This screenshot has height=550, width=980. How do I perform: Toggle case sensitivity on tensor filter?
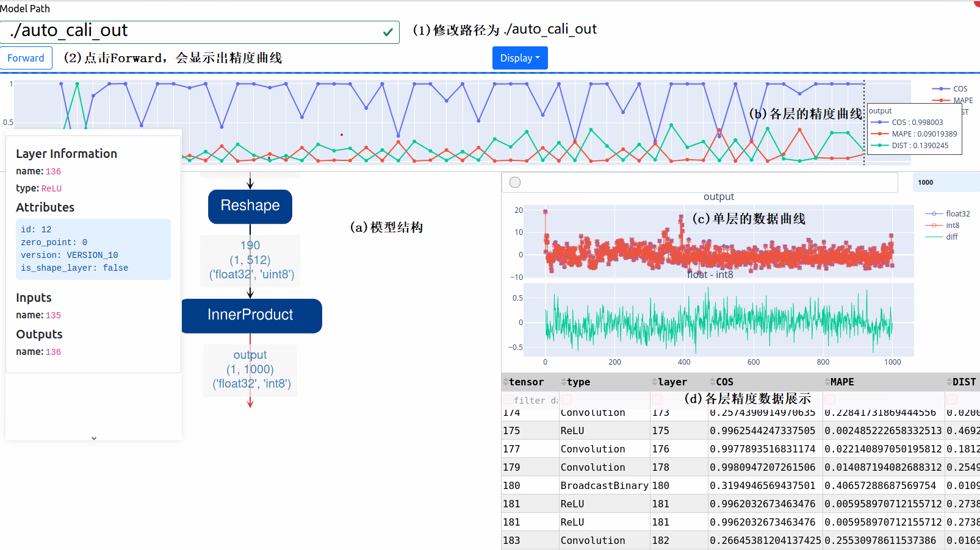tap(508, 400)
